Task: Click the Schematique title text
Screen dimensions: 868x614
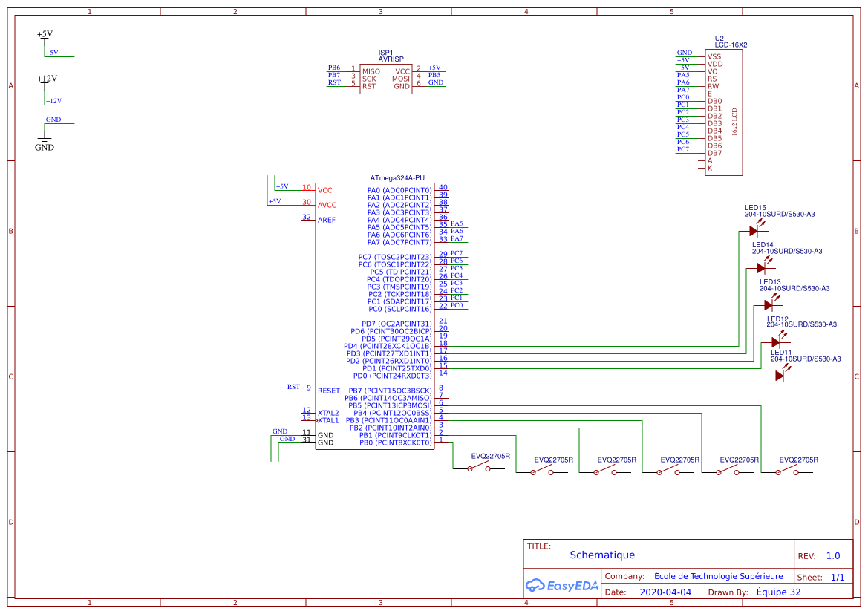Action: 602,555
